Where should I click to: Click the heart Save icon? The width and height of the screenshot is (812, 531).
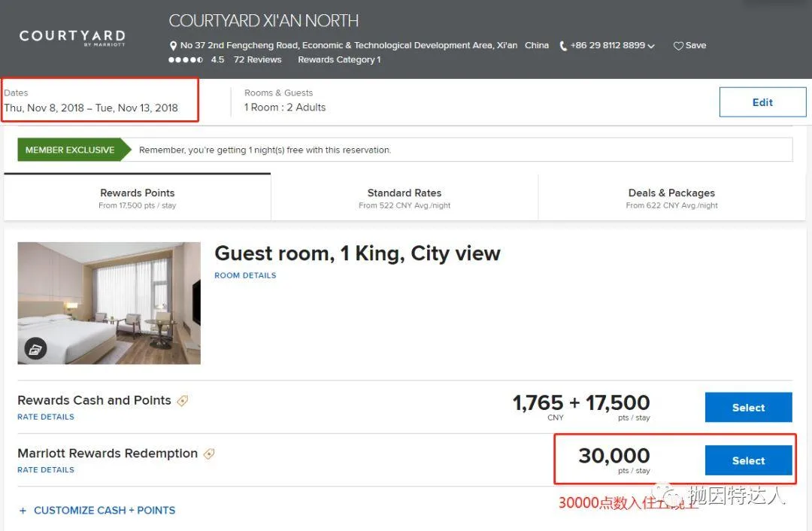pos(678,46)
